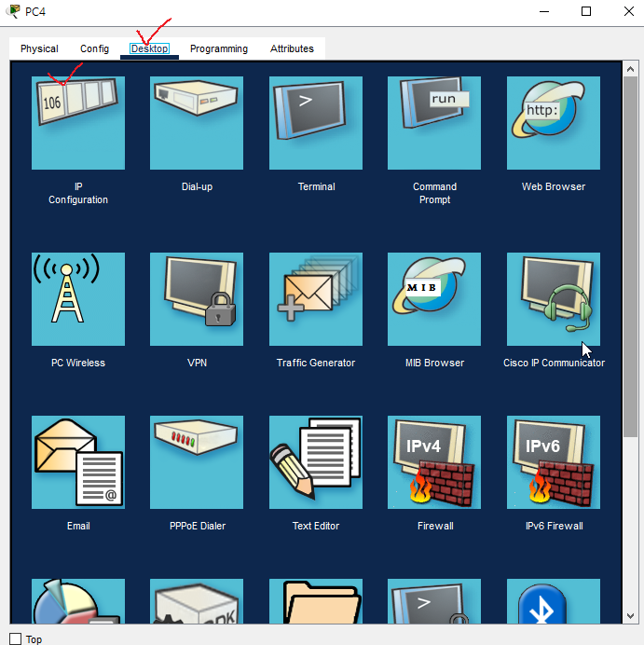Open the terminal with lock icon
The height and width of the screenshot is (645, 644).
[434, 601]
